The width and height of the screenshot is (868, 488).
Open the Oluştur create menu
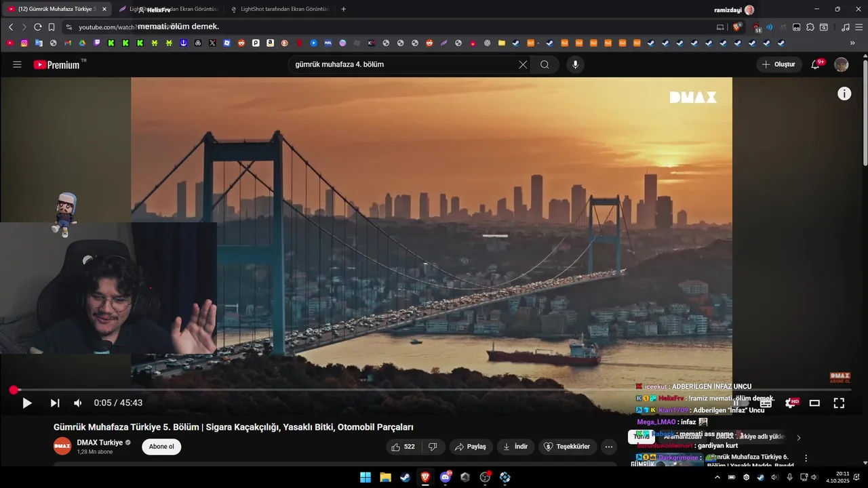coord(778,64)
